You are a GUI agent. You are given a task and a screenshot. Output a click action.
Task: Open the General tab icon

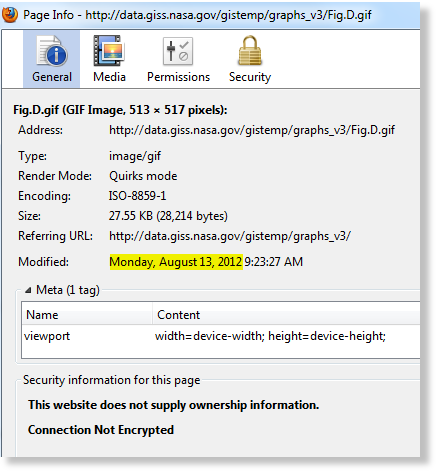tap(52, 51)
